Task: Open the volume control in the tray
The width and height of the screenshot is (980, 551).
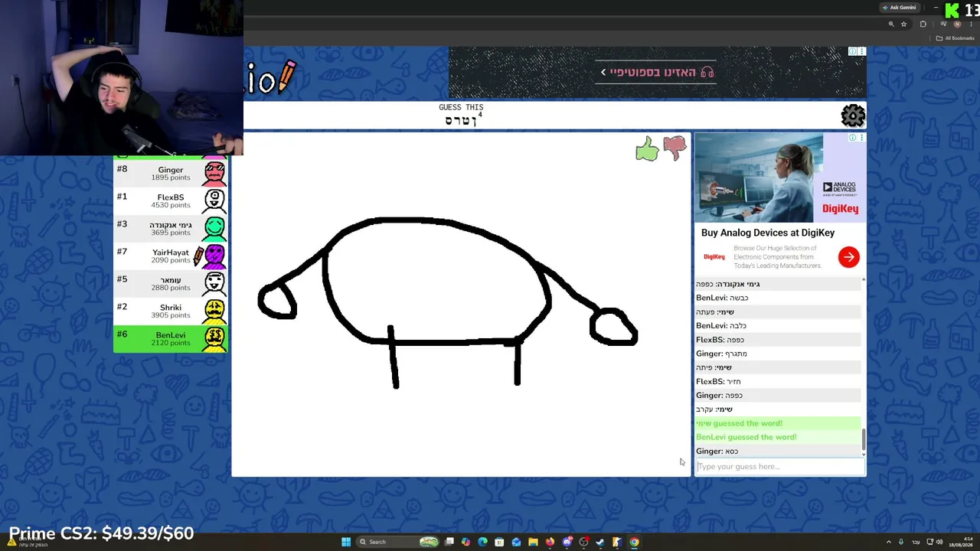Action: (939, 542)
